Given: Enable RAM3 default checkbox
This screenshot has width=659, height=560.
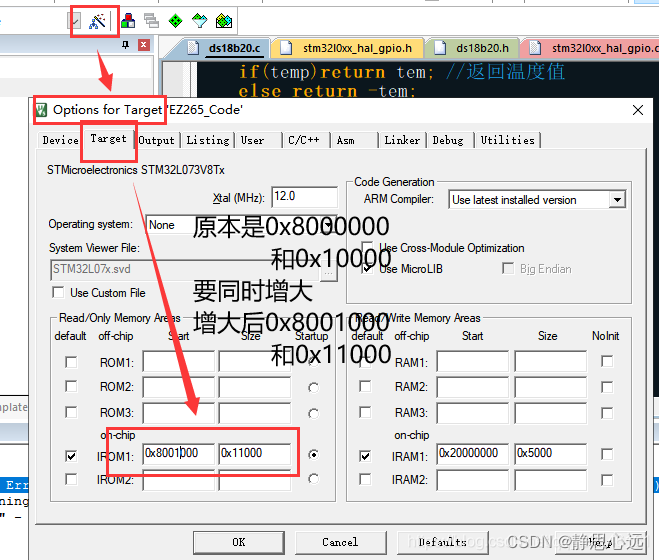Looking at the screenshot, I should click(365, 412).
